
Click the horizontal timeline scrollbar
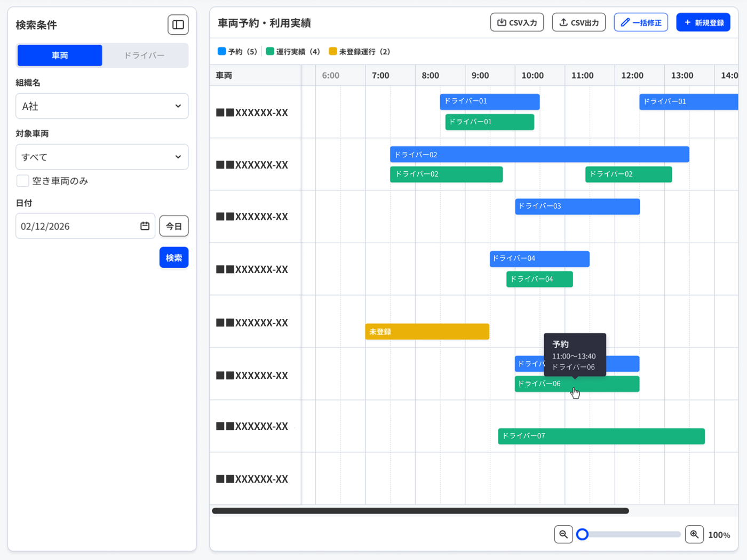[420, 511]
